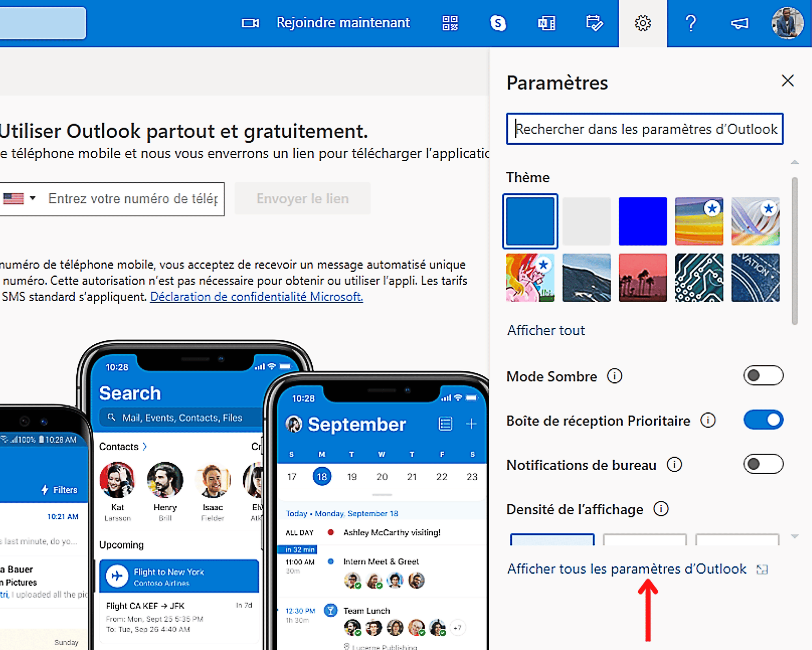
Task: Enable Notifications de bureau toggle
Action: pos(763,464)
